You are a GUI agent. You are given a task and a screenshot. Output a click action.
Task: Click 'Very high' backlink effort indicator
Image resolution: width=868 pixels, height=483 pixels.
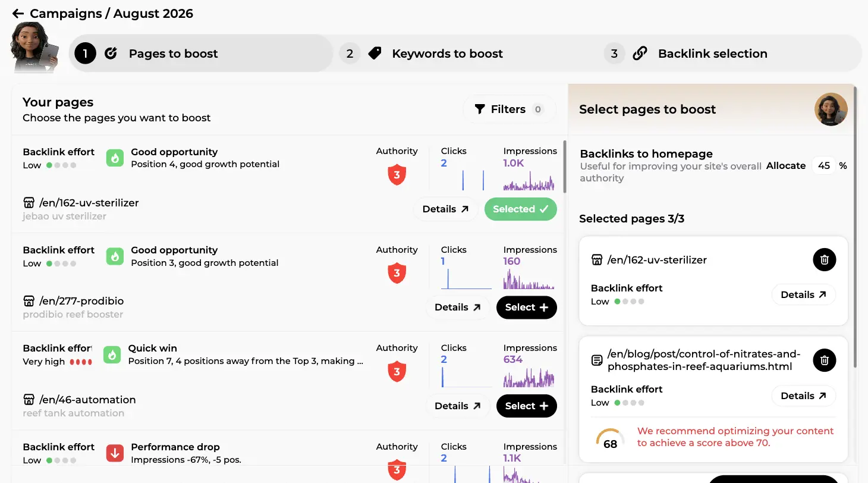pos(57,362)
